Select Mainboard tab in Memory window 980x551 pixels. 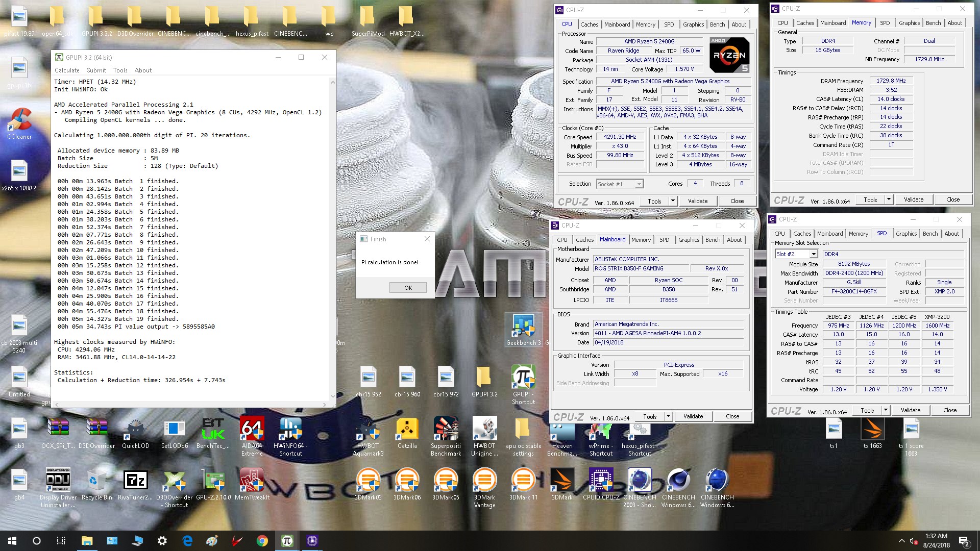[x=833, y=23]
